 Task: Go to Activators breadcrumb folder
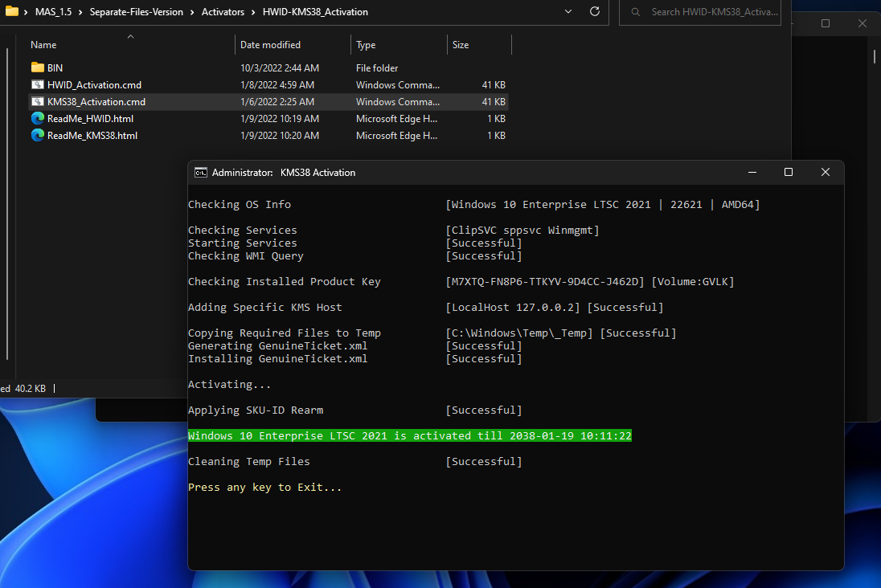tap(223, 12)
